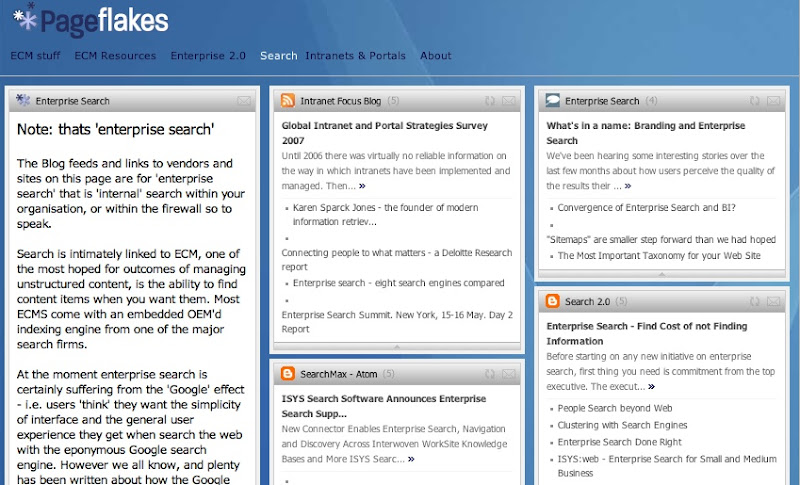The width and height of the screenshot is (800, 485).
Task: Click the Blogger icon on SearchMax - Atom
Action: 287,374
